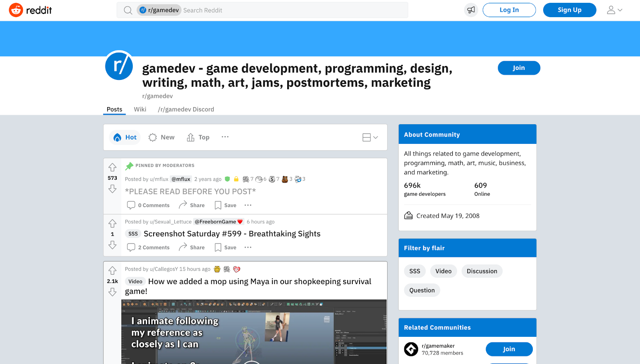
Task: Upvote the Screenshot Saturday #599 post
Action: point(112,223)
